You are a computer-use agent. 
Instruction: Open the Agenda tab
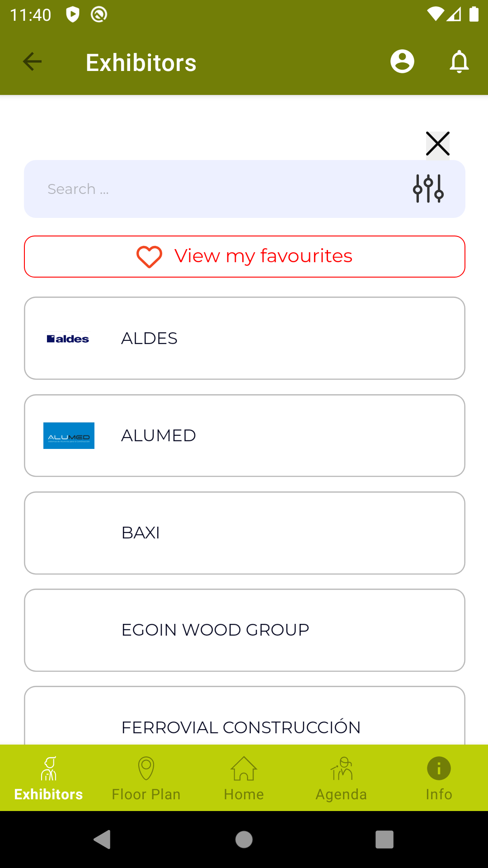[342, 778]
